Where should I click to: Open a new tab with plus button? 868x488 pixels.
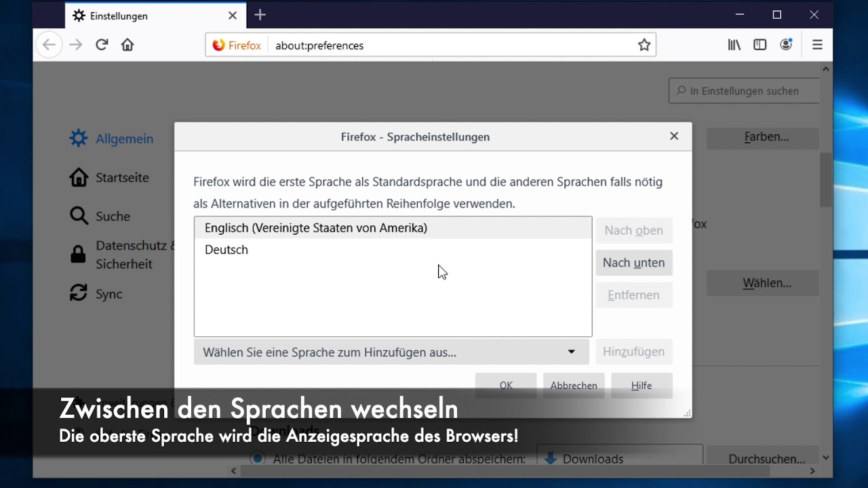click(260, 15)
